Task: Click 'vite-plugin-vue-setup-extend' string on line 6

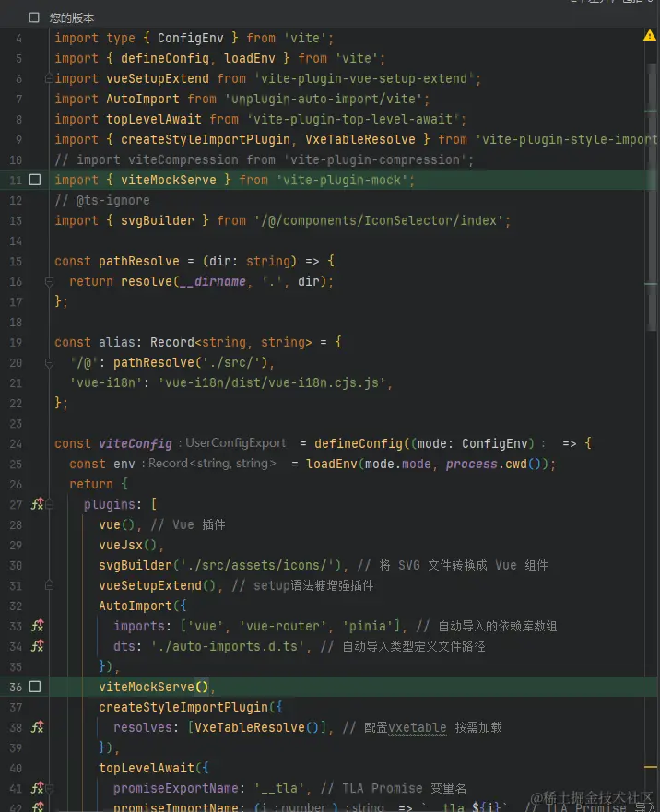Action: click(x=364, y=78)
